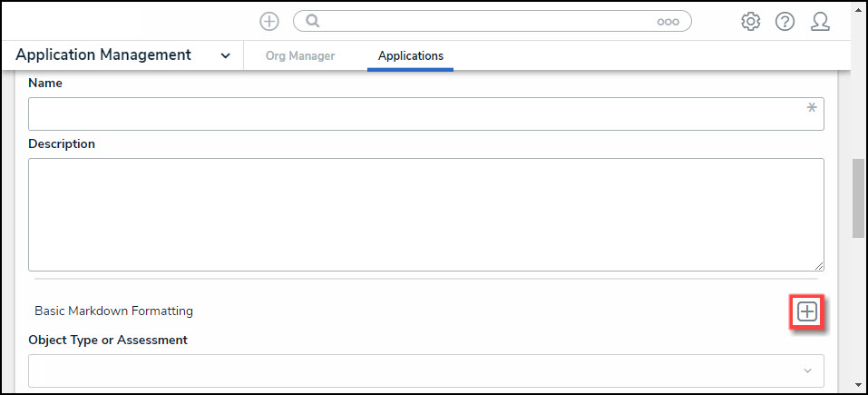The height and width of the screenshot is (395, 868).
Task: Open the user profile icon
Action: [x=821, y=21]
